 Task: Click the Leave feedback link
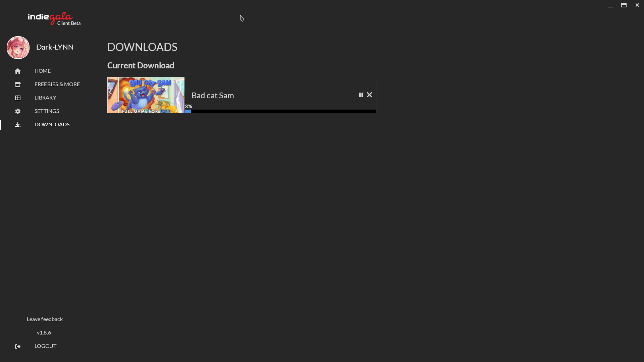pyautogui.click(x=45, y=319)
